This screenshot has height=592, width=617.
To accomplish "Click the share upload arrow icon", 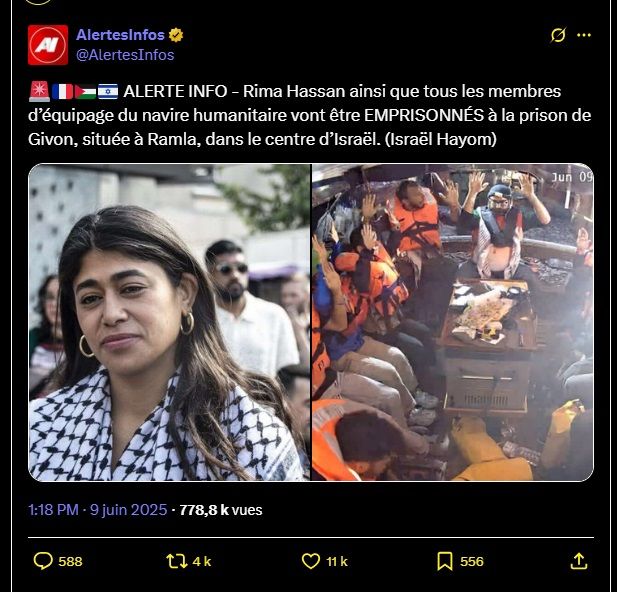I will pos(579,561).
